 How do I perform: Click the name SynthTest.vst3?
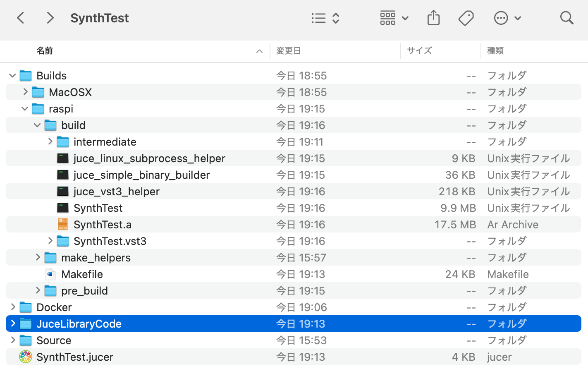pyautogui.click(x=110, y=241)
